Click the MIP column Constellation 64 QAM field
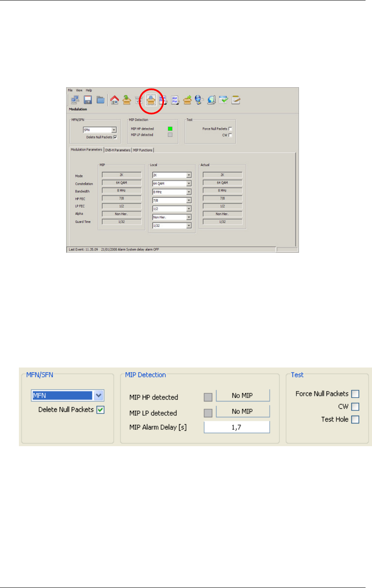This screenshot has height=588, width=372. [x=122, y=183]
